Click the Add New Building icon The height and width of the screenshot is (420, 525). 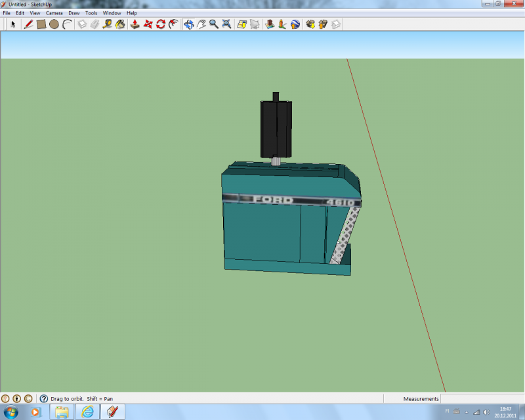click(270, 24)
